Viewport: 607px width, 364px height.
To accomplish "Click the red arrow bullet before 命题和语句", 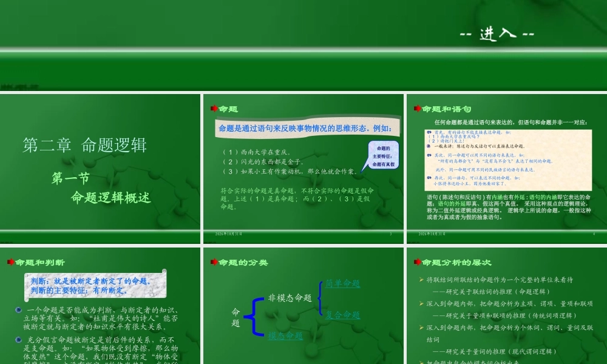I will (x=418, y=109).
